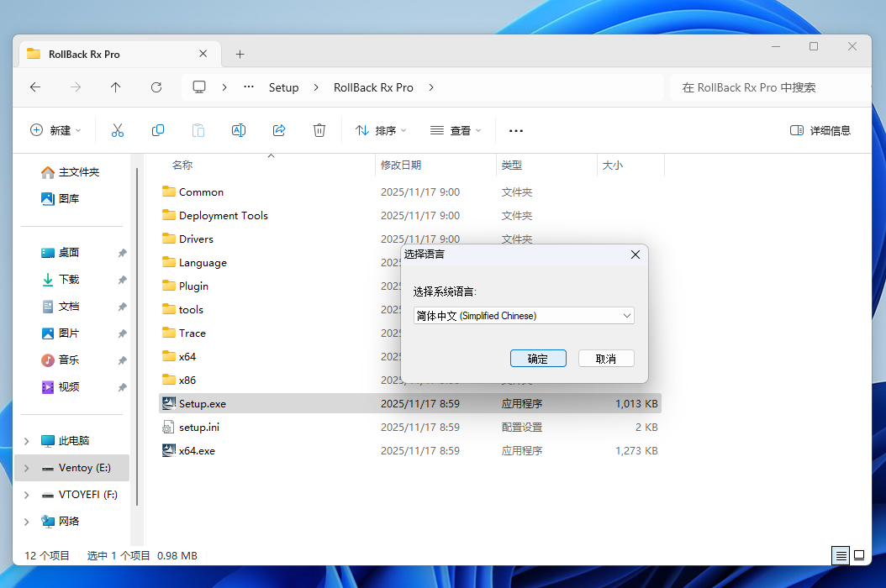Switch to large thumbnails view in status bar
The height and width of the screenshot is (588, 886).
click(859, 555)
